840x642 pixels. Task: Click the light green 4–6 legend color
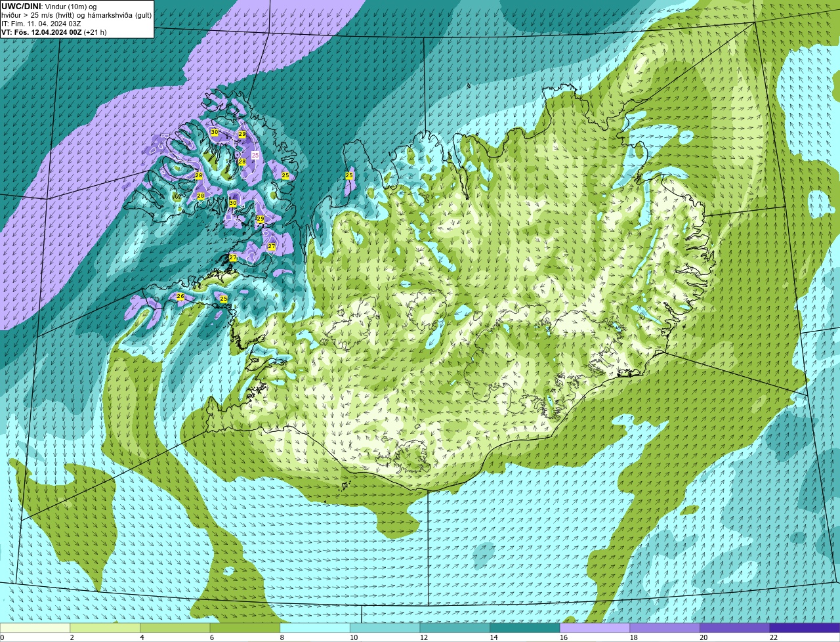[175, 628]
